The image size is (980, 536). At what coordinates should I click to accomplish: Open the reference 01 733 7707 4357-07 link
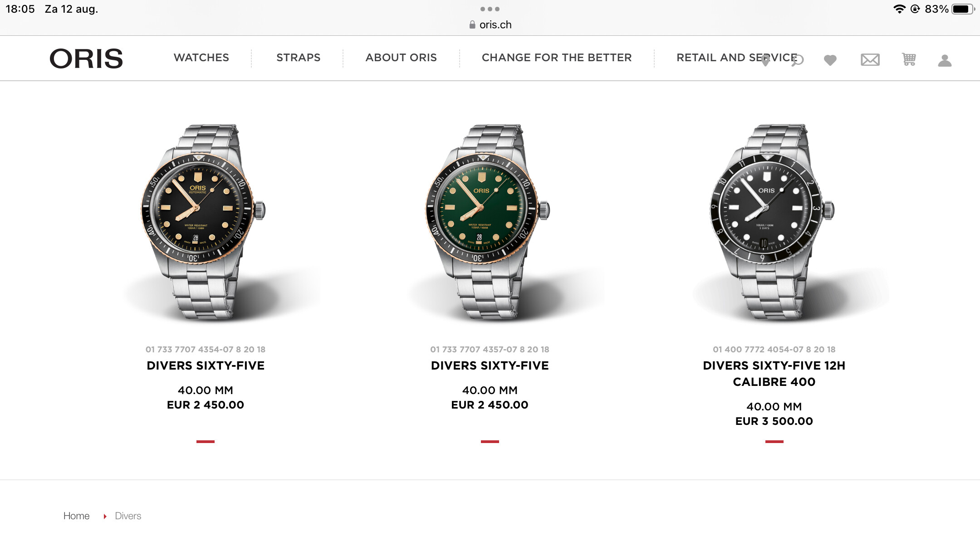click(x=490, y=350)
